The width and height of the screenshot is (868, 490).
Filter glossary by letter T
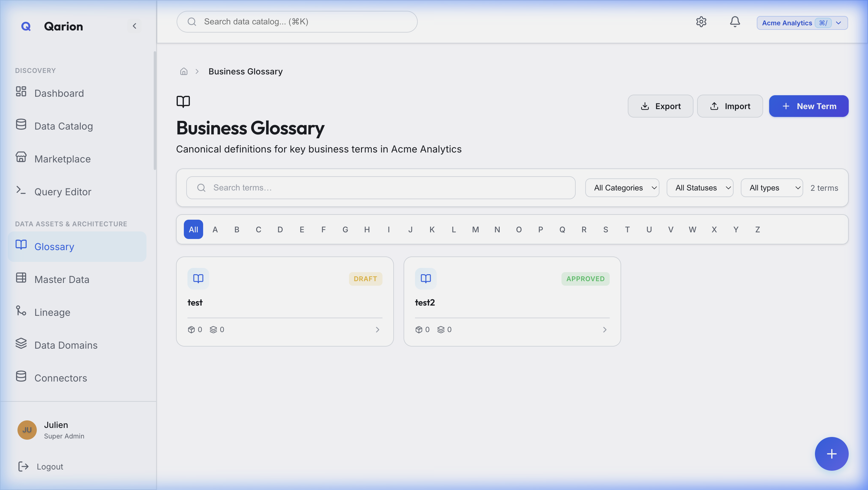tap(627, 230)
